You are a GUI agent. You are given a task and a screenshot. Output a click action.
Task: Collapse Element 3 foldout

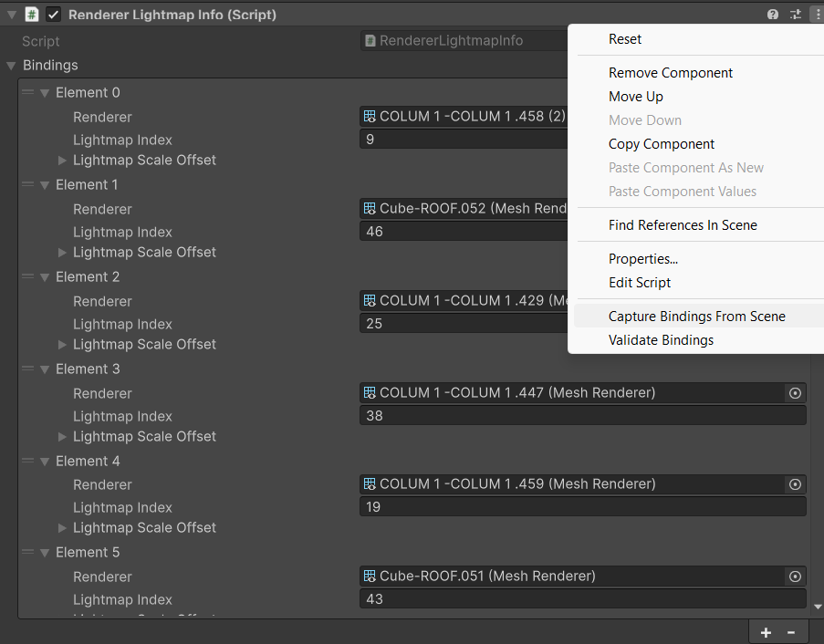45,369
